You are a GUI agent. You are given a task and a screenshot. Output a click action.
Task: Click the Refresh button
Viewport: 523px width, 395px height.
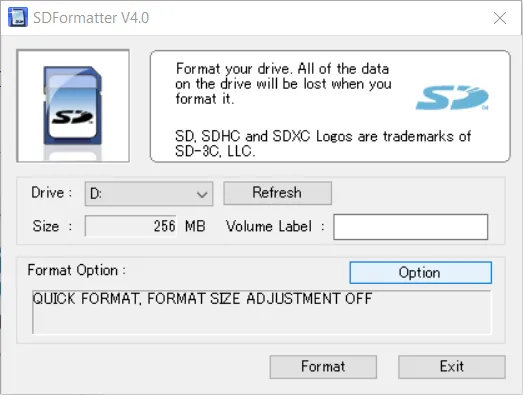278,193
